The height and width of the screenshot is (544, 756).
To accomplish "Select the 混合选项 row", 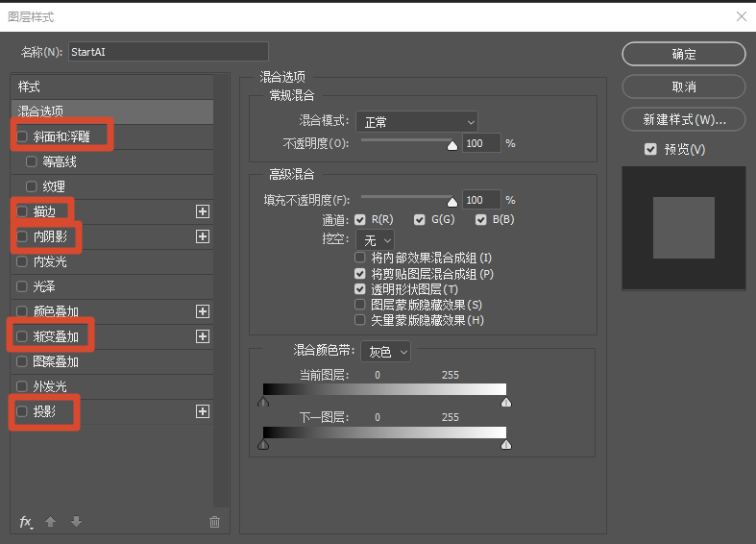I will click(x=112, y=111).
